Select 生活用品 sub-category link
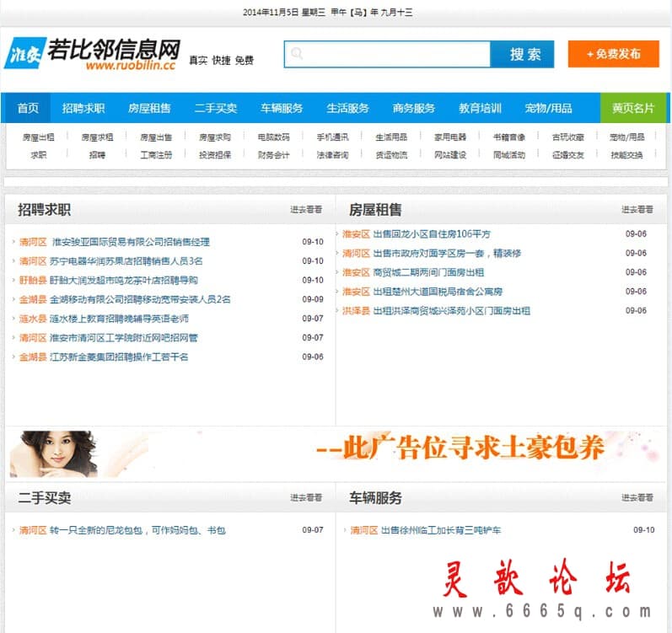 (x=391, y=137)
